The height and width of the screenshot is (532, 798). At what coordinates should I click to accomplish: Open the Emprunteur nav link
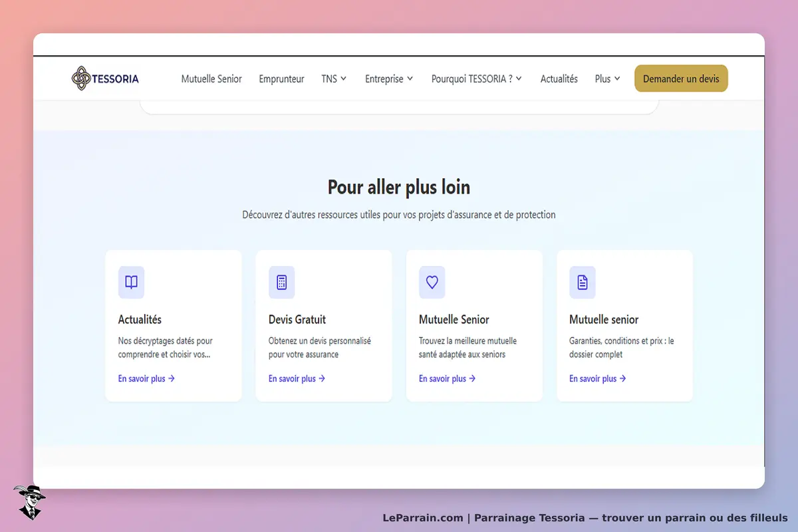pos(281,78)
